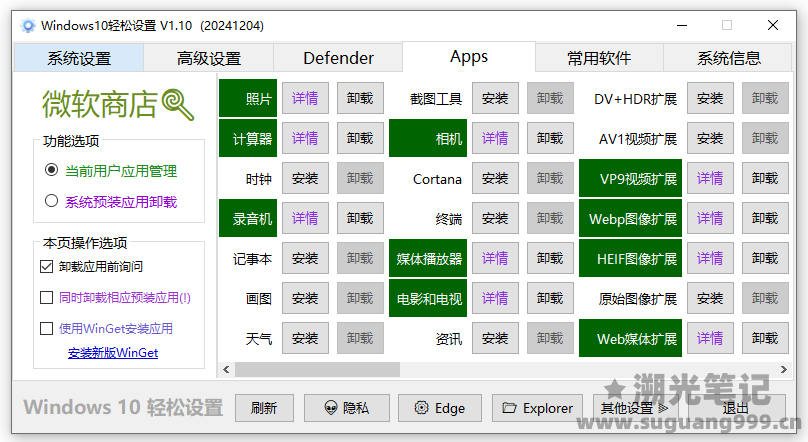Select the Apps tab
This screenshot has height=442, width=808.
click(x=468, y=57)
